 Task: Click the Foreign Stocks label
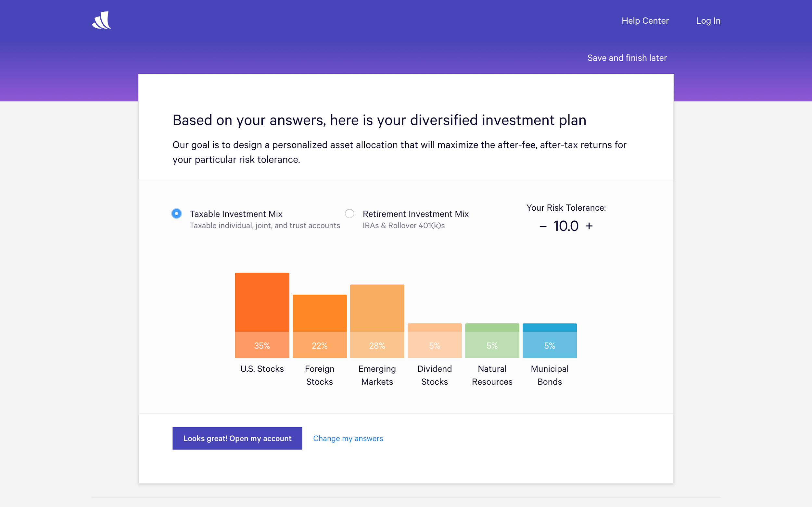click(319, 375)
